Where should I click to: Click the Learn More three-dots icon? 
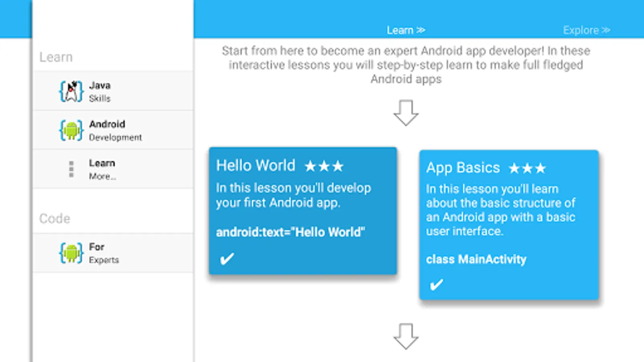pyautogui.click(x=71, y=169)
